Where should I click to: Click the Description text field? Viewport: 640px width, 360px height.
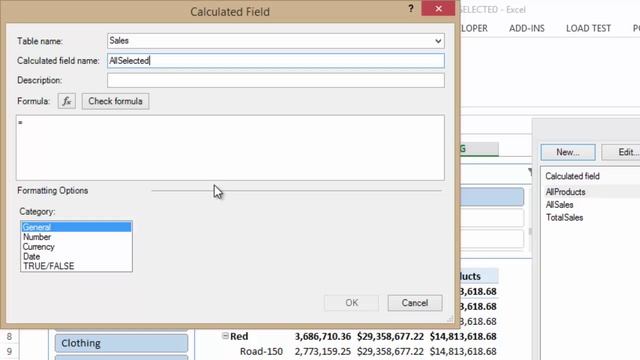276,80
